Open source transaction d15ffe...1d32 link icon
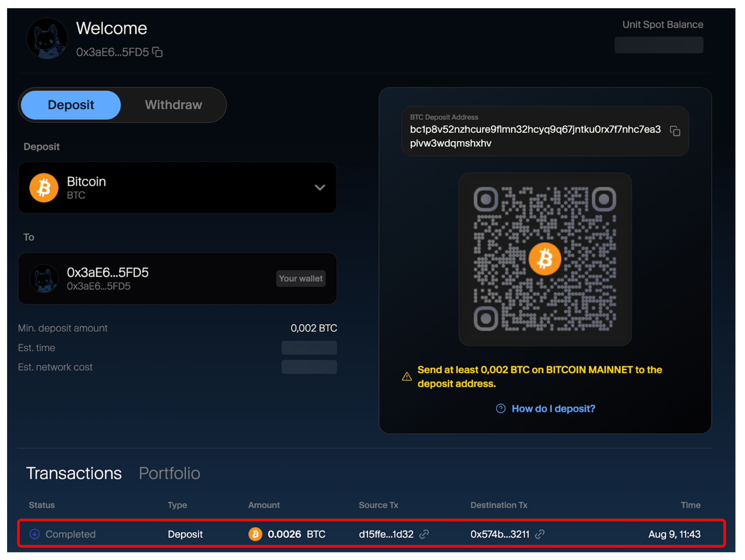The height and width of the screenshot is (560, 745). 424,534
